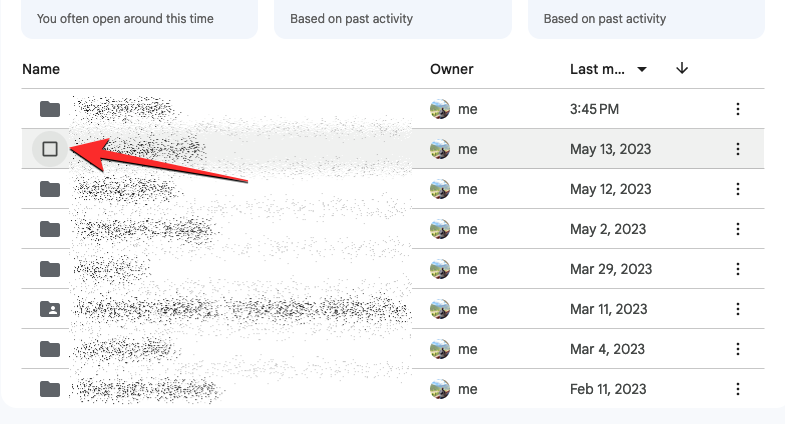Click folder icon in the May 12, 2023 row
Image resolution: width=785 pixels, height=424 pixels.
click(x=50, y=189)
